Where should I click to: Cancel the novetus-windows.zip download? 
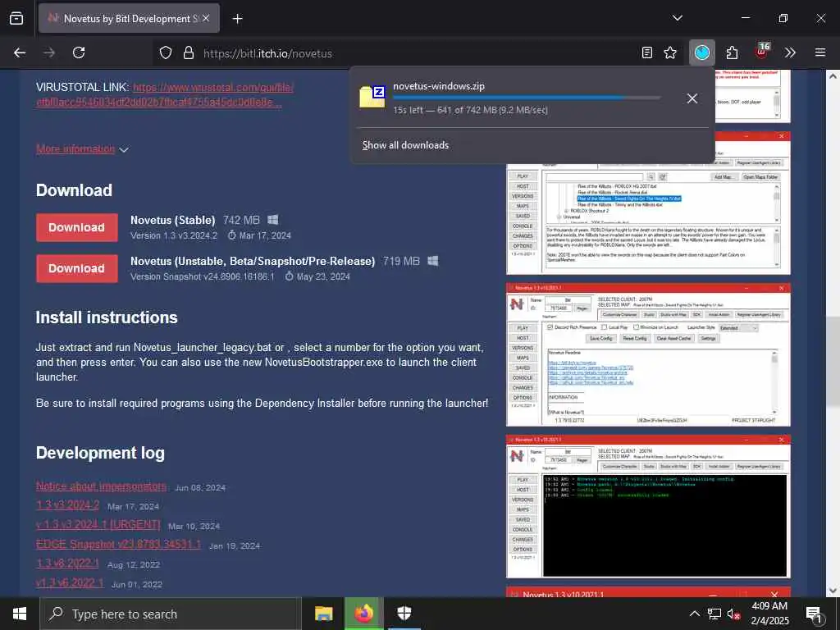[692, 98]
